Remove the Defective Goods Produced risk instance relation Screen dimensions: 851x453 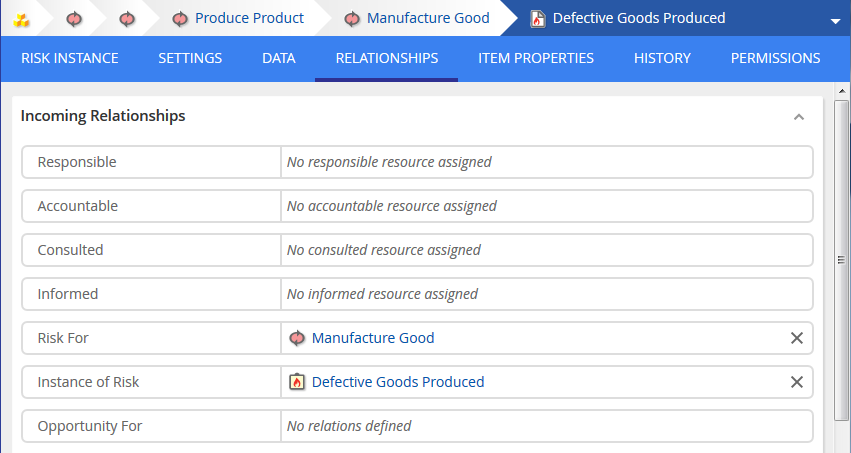797,382
